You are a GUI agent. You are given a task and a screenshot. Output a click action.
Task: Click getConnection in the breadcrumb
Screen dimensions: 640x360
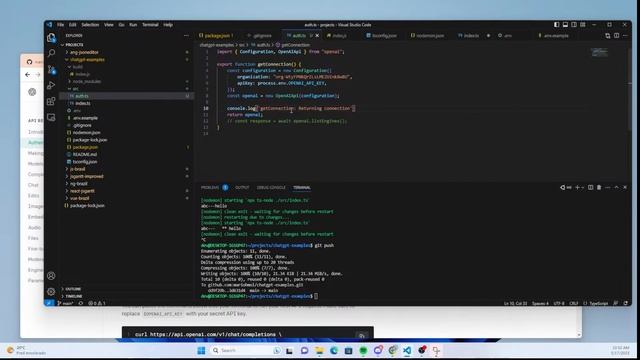295,45
